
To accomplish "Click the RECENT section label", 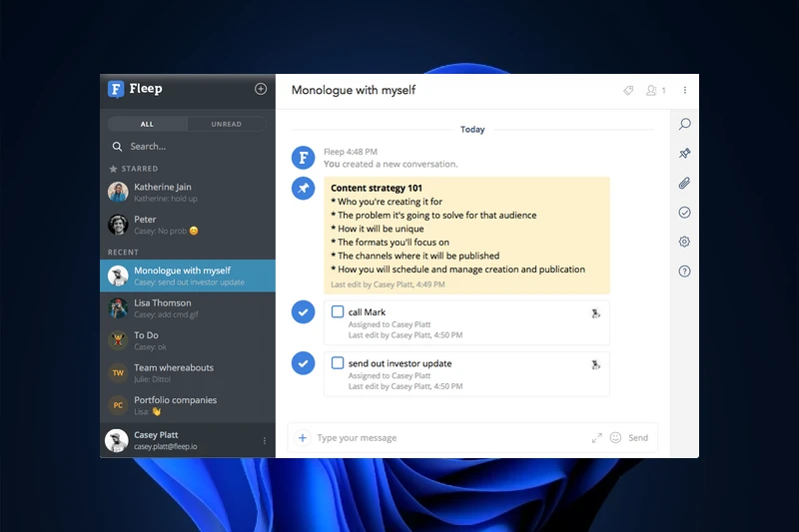I will 123,252.
